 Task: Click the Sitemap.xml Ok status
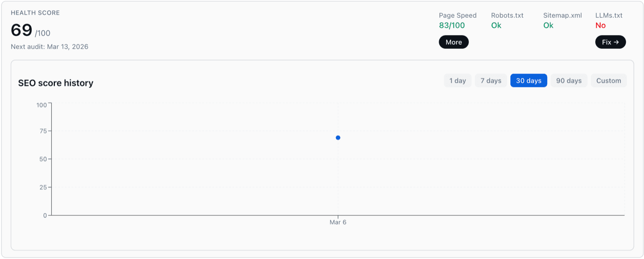[x=548, y=25]
